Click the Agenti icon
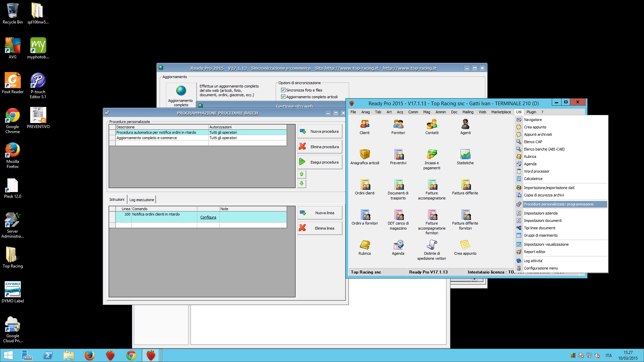Screen dimensions: 644x362 click(465, 125)
